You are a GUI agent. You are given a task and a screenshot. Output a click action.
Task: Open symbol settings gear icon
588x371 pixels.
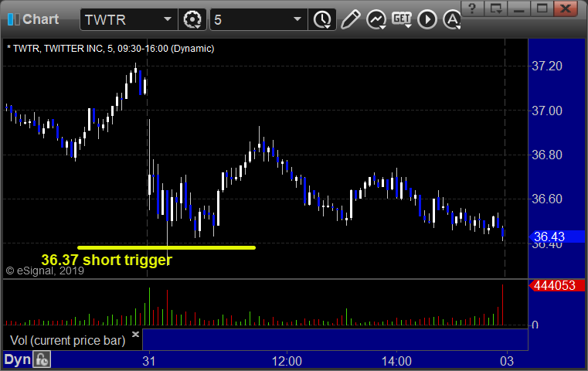point(192,19)
